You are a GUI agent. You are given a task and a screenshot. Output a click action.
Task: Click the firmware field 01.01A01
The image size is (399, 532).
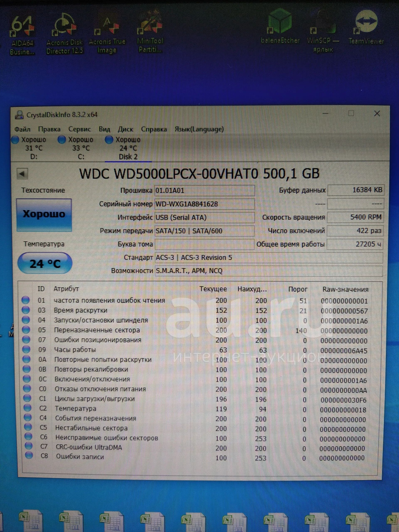click(205, 191)
